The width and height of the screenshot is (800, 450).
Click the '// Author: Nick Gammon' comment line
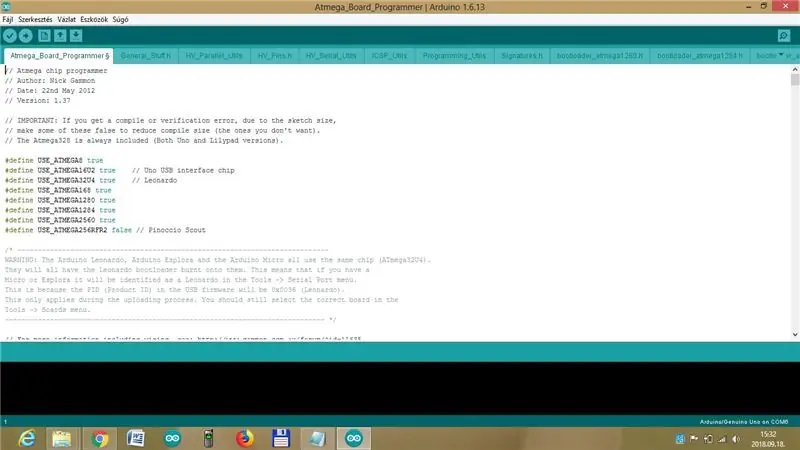(50, 81)
